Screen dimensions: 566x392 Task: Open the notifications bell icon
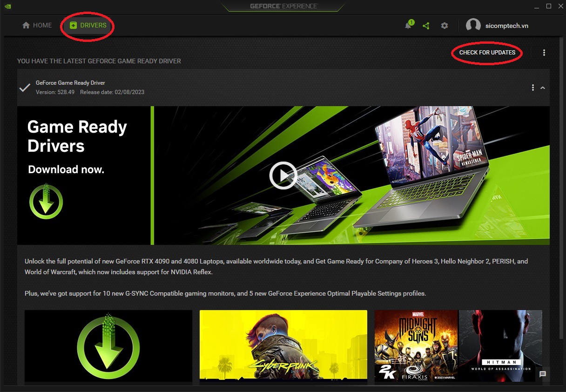pos(408,26)
